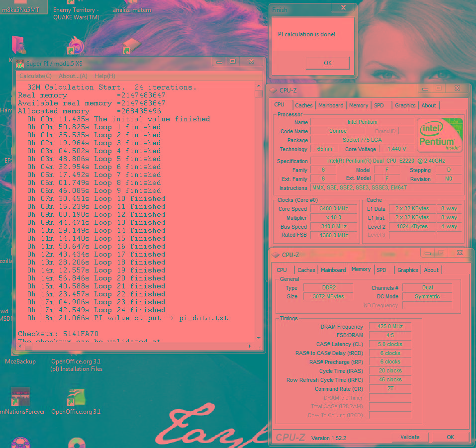Click PI value output pi_data.txt line
The width and height of the screenshot is (476, 448).
pyautogui.click(x=127, y=318)
